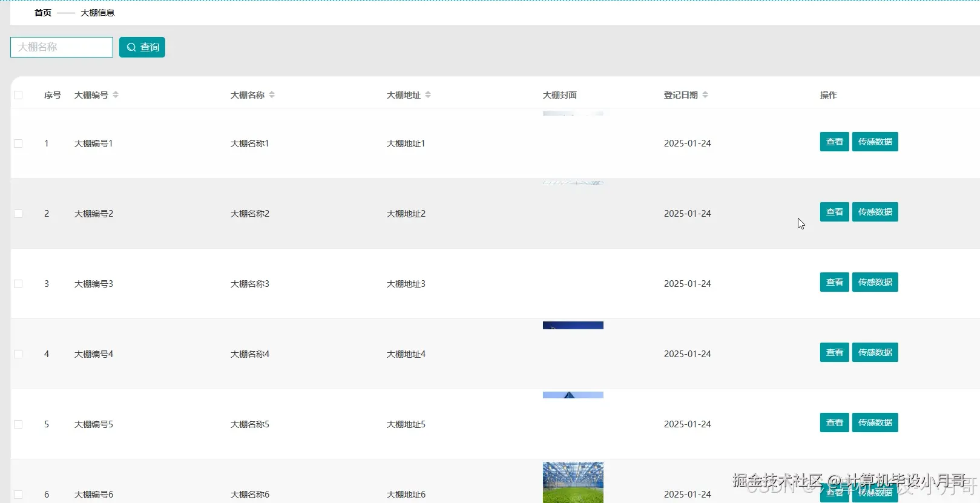
Task: Open 传感数据 for 大棚名称2
Action: coord(875,212)
